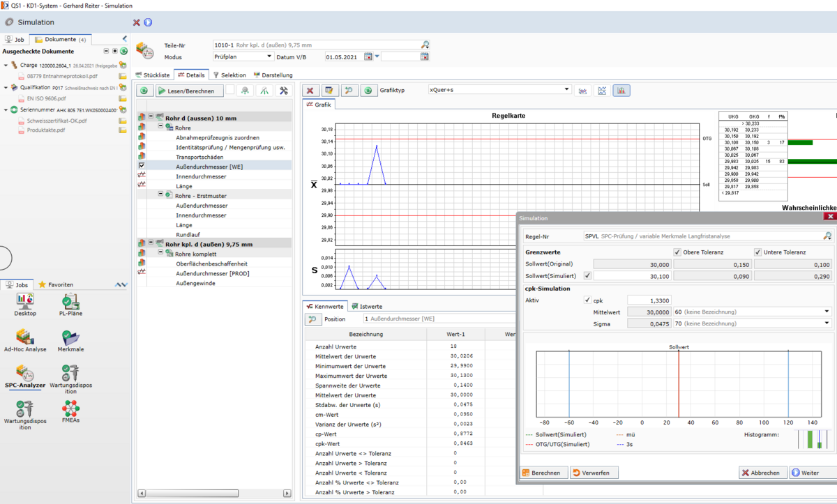Click the red X icon beside Simulation title
837x504 pixels.
pos(136,22)
